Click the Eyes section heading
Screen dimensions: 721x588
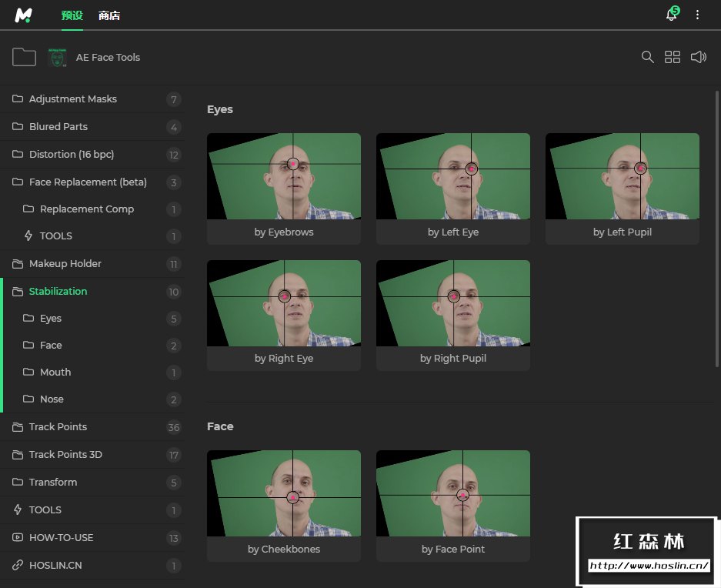(220, 109)
